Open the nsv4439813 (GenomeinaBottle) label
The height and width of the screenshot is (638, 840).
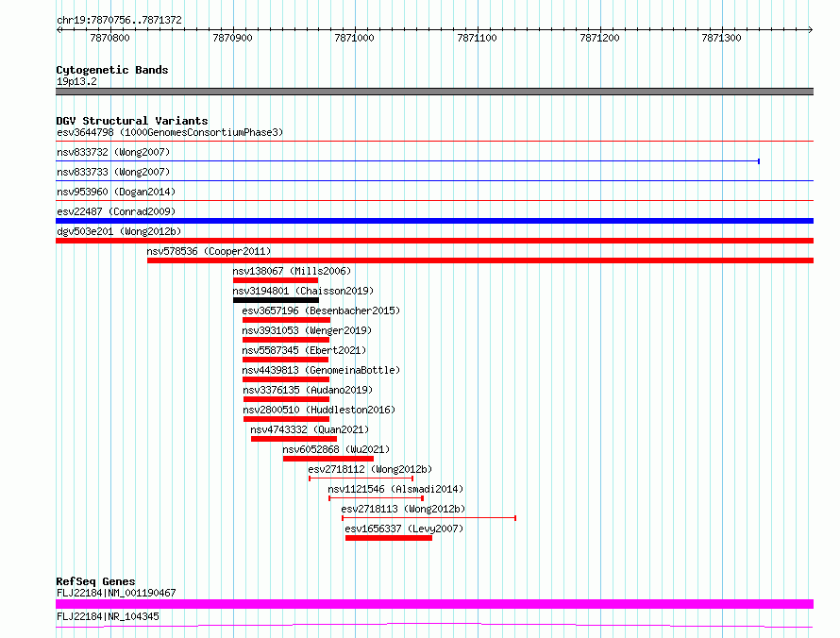[x=321, y=370]
